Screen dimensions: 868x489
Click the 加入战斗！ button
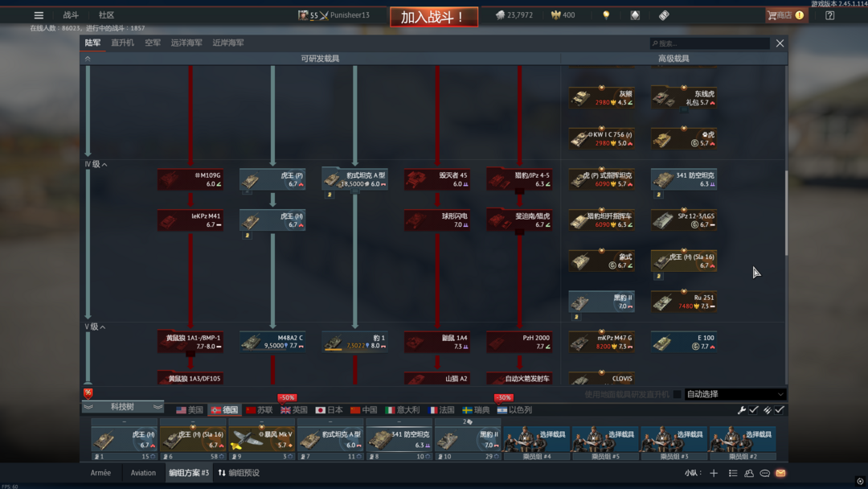[434, 17]
